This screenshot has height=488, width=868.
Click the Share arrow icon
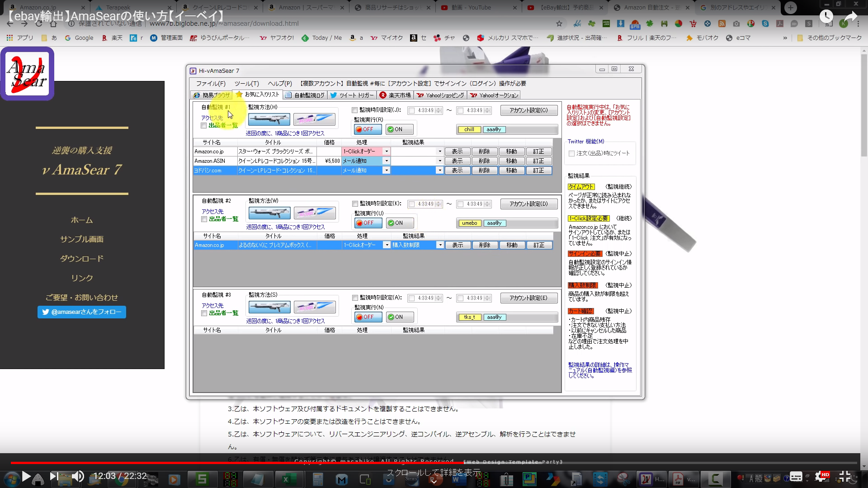(851, 17)
